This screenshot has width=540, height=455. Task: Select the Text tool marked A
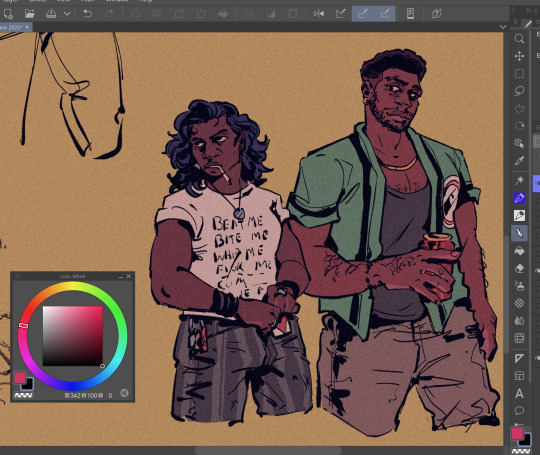click(x=519, y=393)
